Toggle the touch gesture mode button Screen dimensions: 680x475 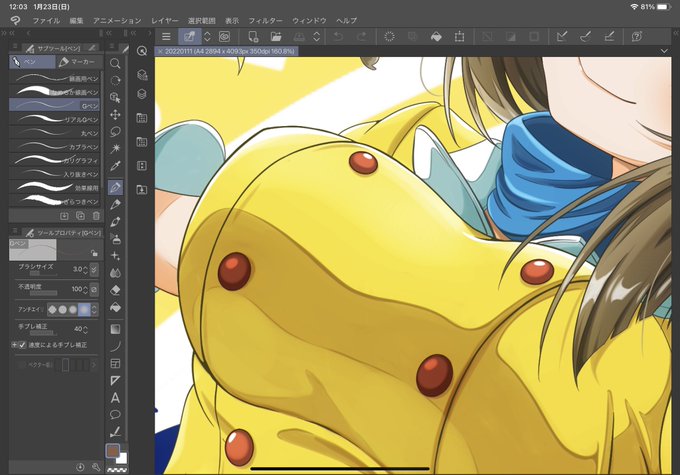(x=189, y=36)
